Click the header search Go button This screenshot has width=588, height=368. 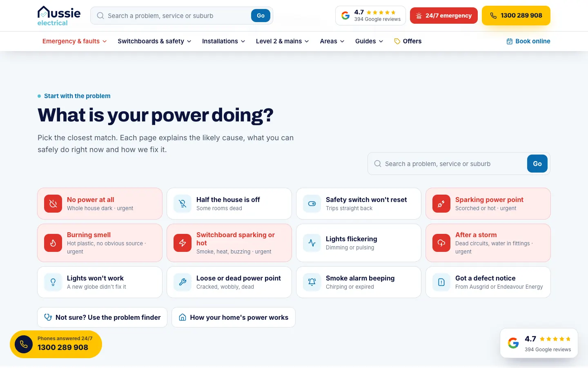coord(261,16)
